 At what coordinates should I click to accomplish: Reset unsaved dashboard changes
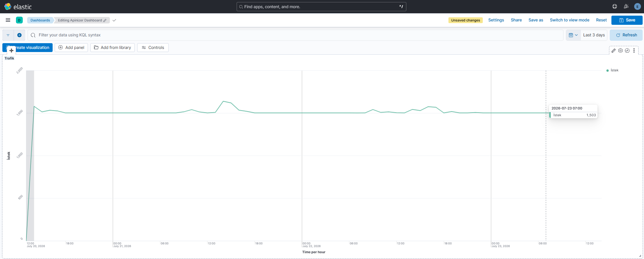click(x=601, y=20)
